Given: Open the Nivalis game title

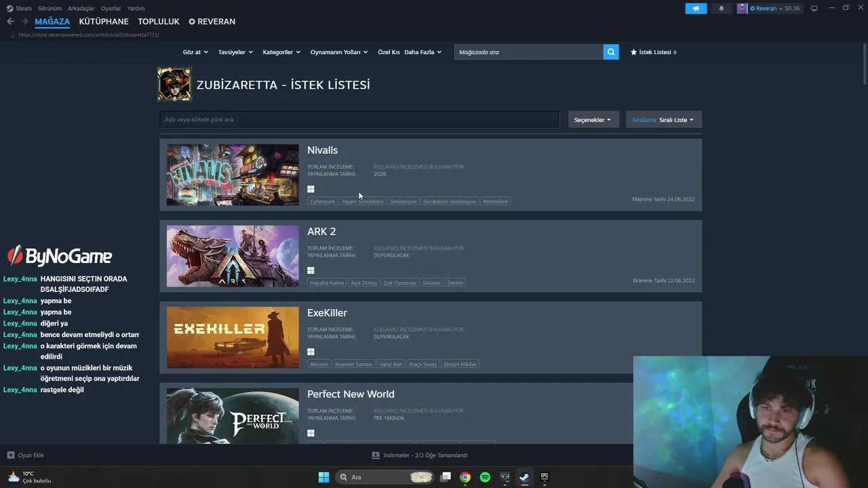Looking at the screenshot, I should 322,150.
